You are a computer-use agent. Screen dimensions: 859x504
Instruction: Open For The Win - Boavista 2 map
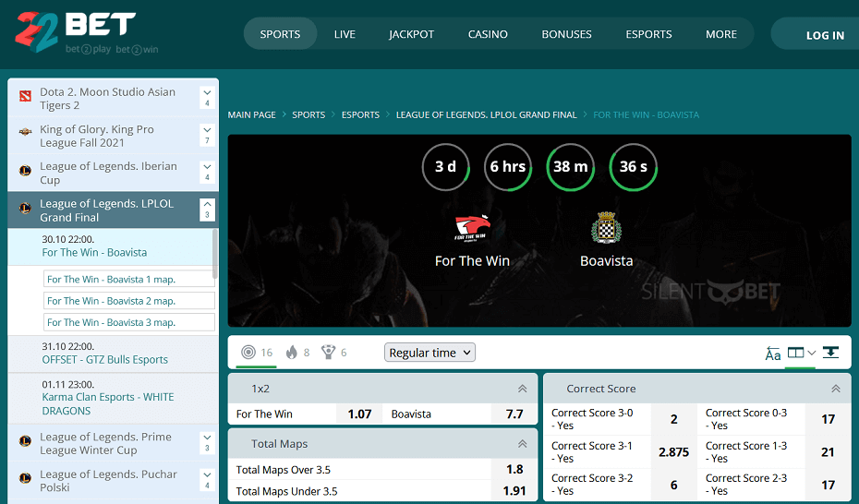(x=129, y=300)
